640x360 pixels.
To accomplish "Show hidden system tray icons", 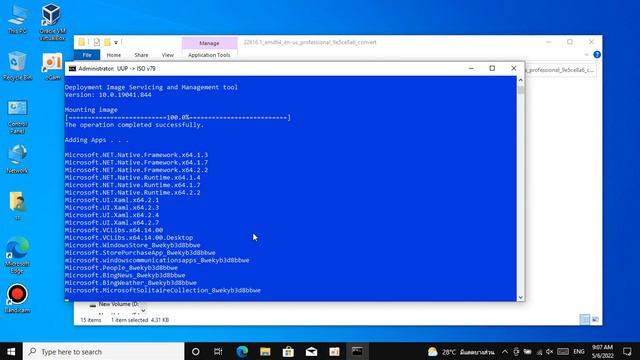I will [505, 351].
